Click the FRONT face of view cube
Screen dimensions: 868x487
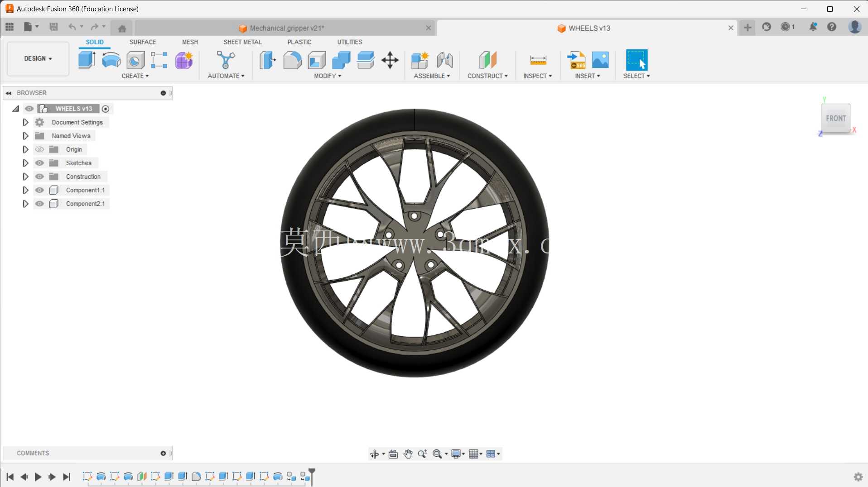tap(836, 118)
